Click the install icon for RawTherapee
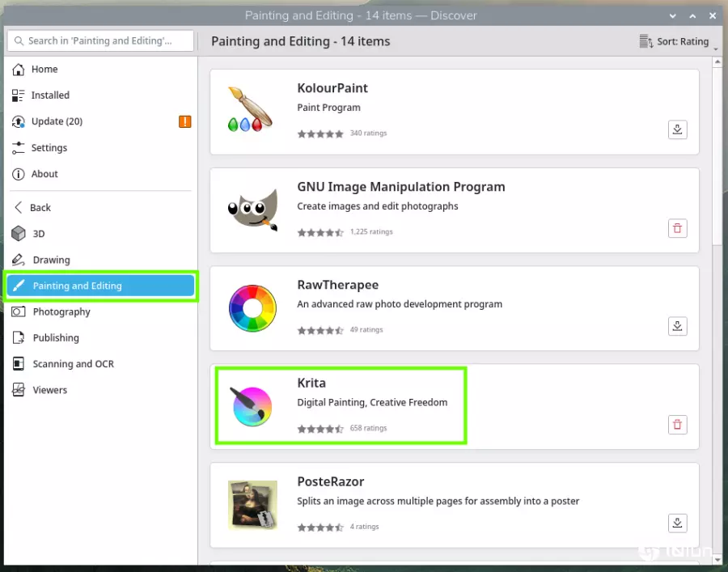 (x=677, y=326)
